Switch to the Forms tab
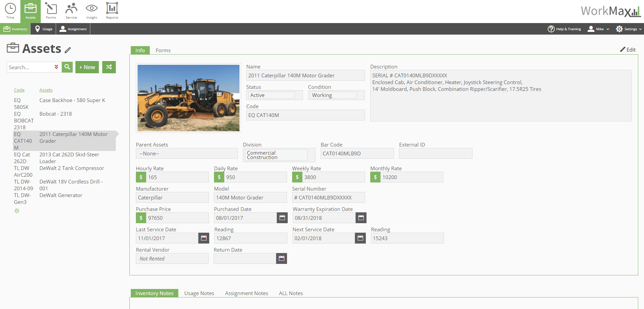Viewport: 644px width, 309px height. tap(163, 50)
